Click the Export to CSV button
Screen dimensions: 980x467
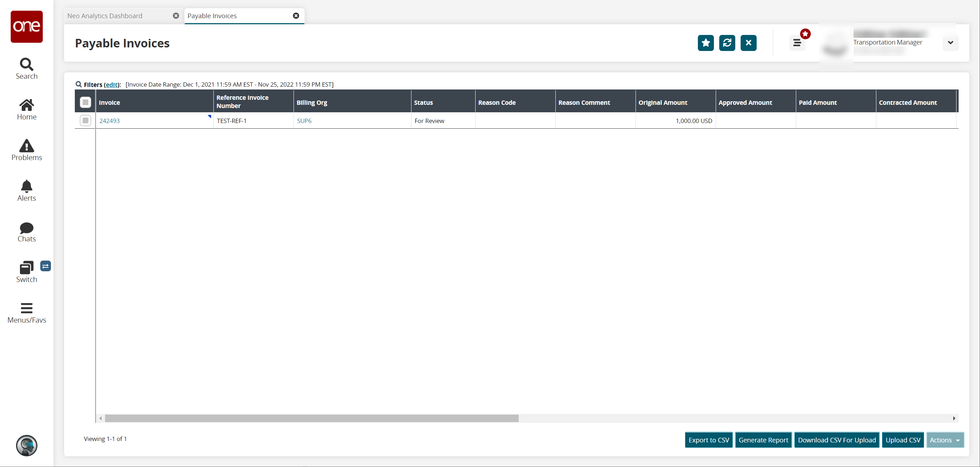[x=708, y=440]
